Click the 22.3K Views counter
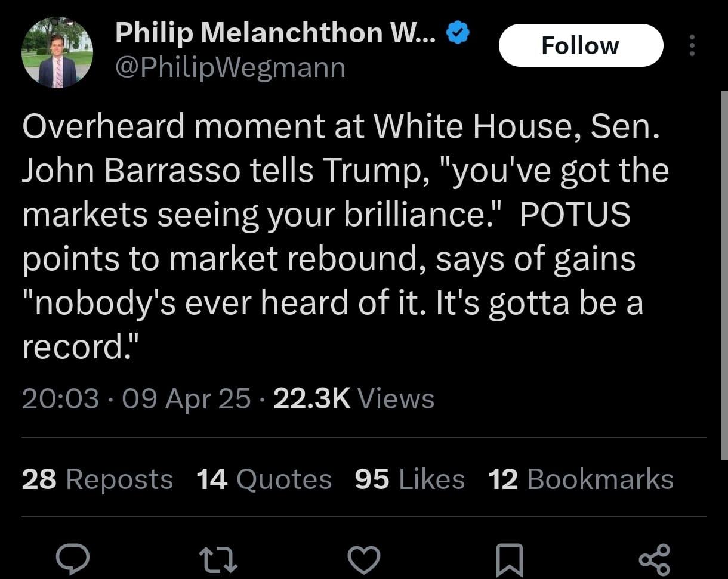The height and width of the screenshot is (579, 728). [x=353, y=399]
